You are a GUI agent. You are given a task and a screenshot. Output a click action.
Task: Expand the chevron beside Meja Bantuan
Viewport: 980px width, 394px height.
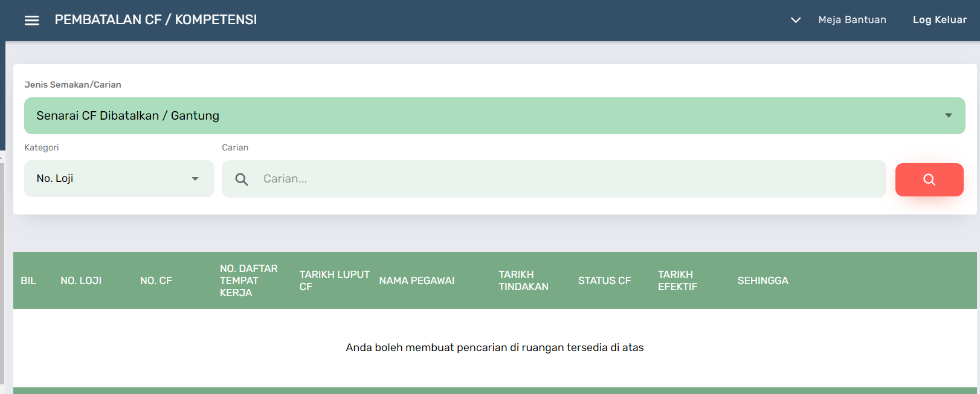796,20
